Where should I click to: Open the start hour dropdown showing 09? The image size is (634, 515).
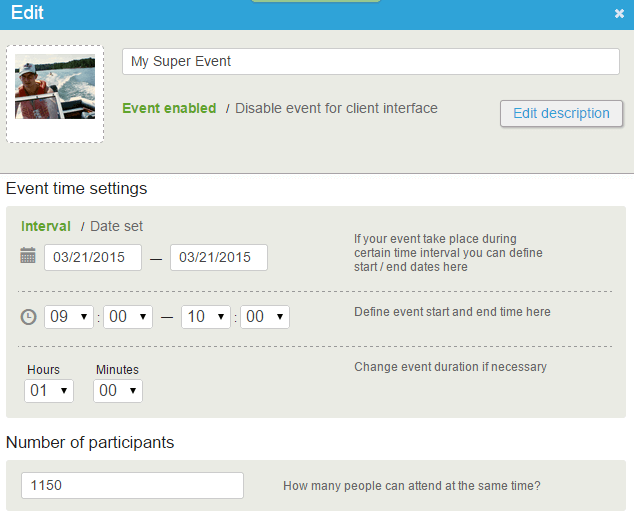point(69,317)
